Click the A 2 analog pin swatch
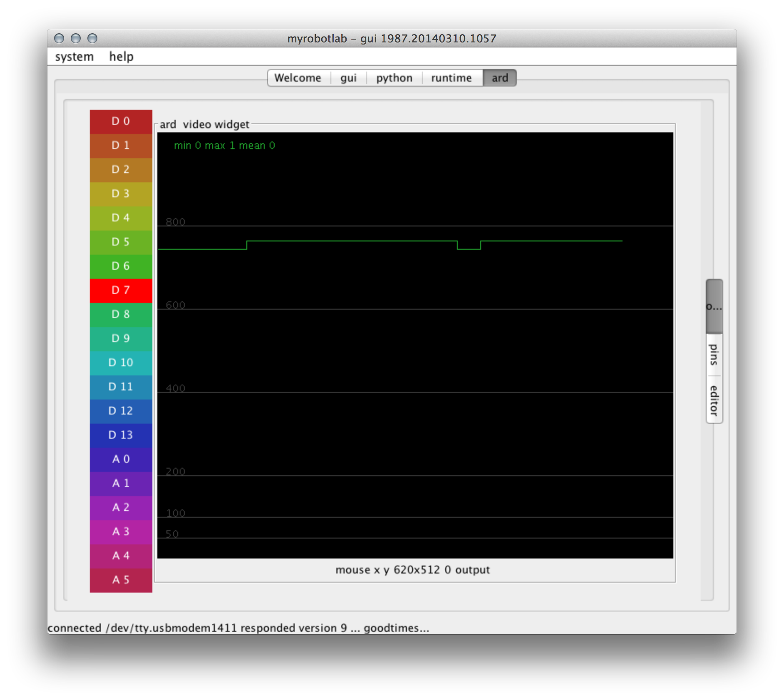 pos(121,508)
